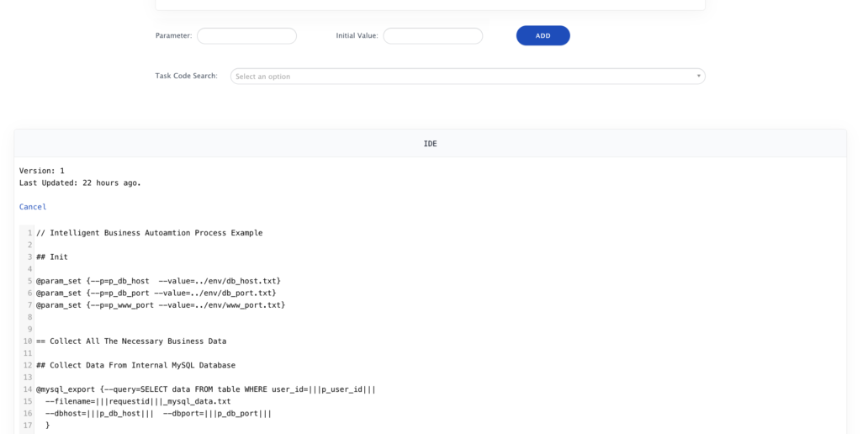868x434 pixels.
Task: Click the Parameter text input field
Action: [247, 36]
